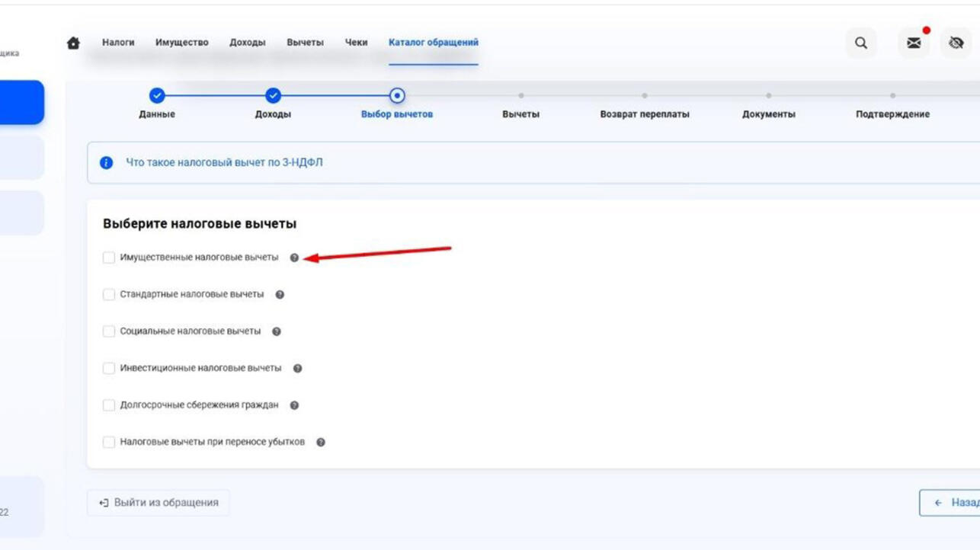980x550 pixels.
Task: Click help icon beside Инвестиционные налоговые вычеты
Action: [x=297, y=369]
